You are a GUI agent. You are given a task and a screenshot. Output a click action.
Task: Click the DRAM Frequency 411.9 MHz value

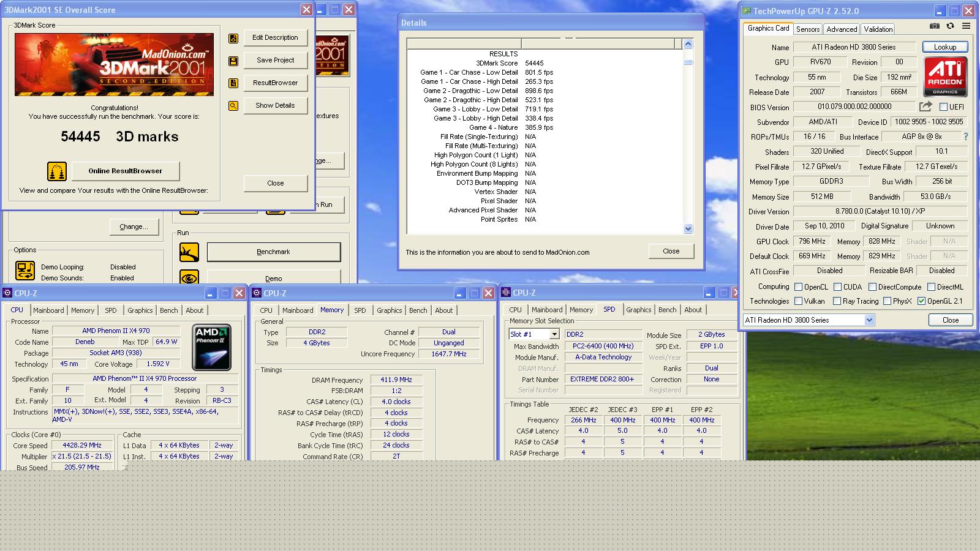396,380
